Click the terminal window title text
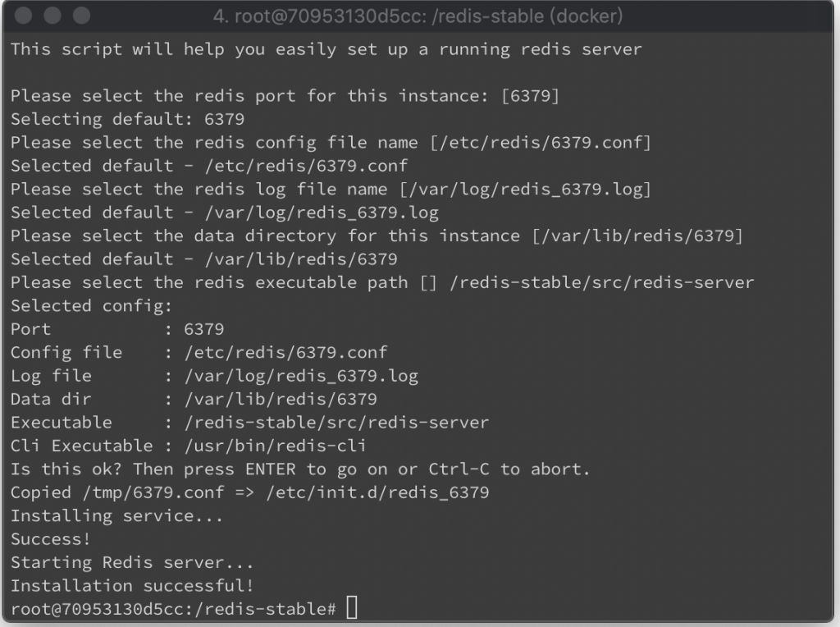The width and height of the screenshot is (840, 627). pos(418,16)
